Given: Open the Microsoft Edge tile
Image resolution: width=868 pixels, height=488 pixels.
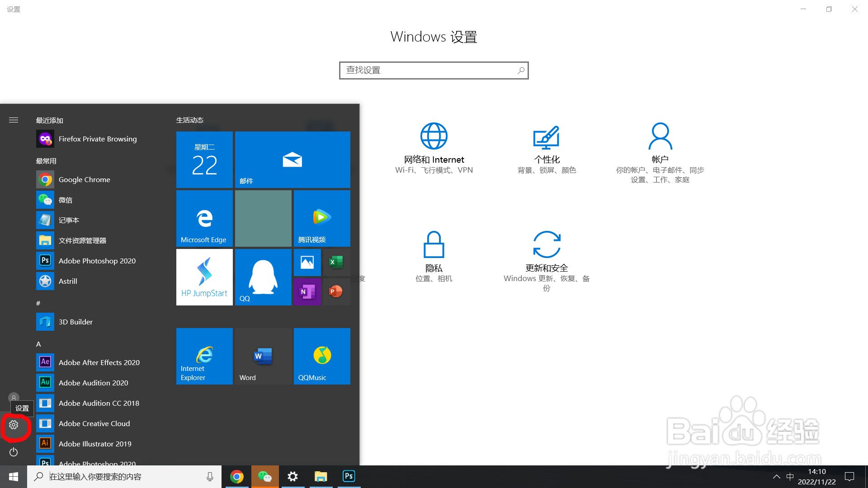Looking at the screenshot, I should tap(204, 218).
